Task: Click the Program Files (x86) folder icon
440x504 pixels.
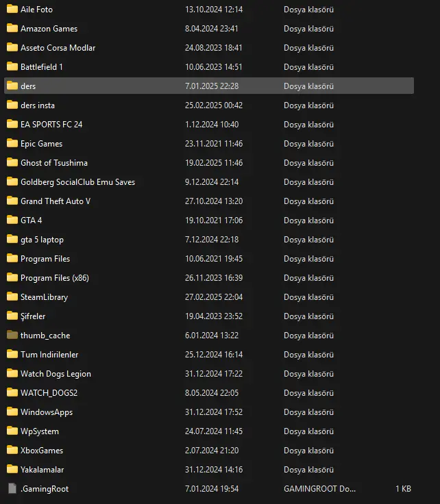Action: [x=12, y=278]
